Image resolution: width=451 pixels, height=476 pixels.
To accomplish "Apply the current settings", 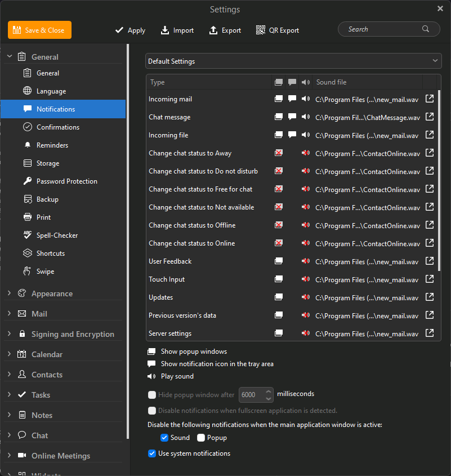I will 130,30.
